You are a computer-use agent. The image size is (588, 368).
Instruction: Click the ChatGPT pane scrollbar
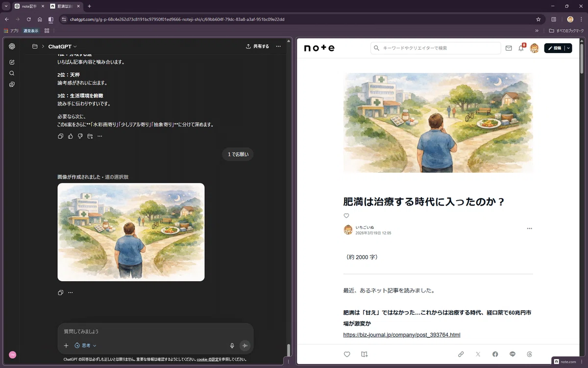coord(289,350)
